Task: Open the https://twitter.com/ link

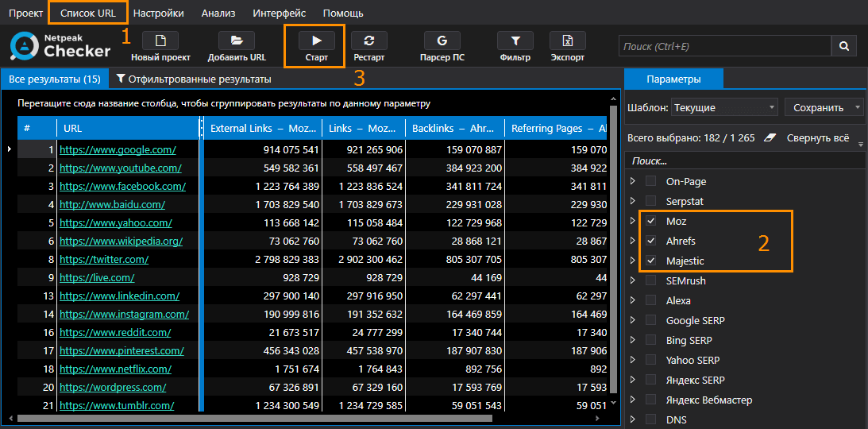Action: tap(104, 259)
